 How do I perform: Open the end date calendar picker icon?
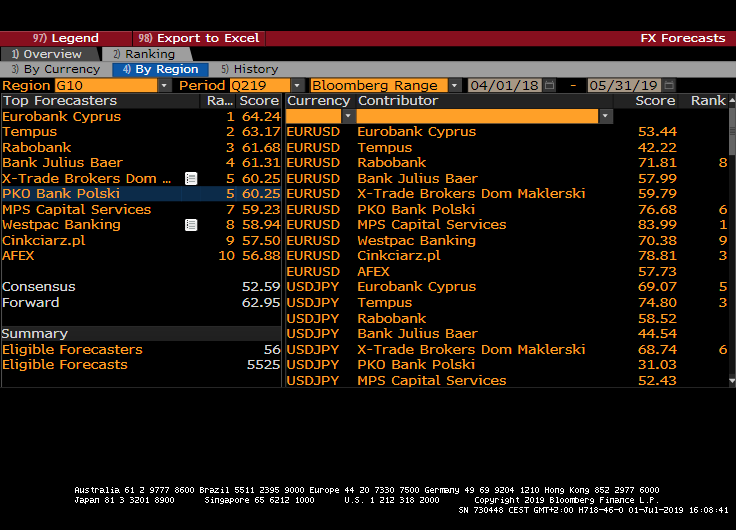point(669,86)
